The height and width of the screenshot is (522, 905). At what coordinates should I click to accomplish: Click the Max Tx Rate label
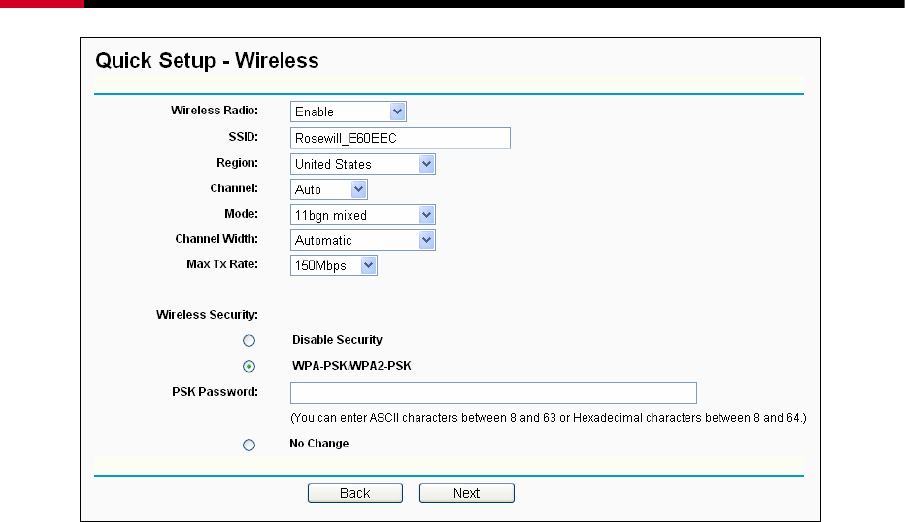pos(222,264)
